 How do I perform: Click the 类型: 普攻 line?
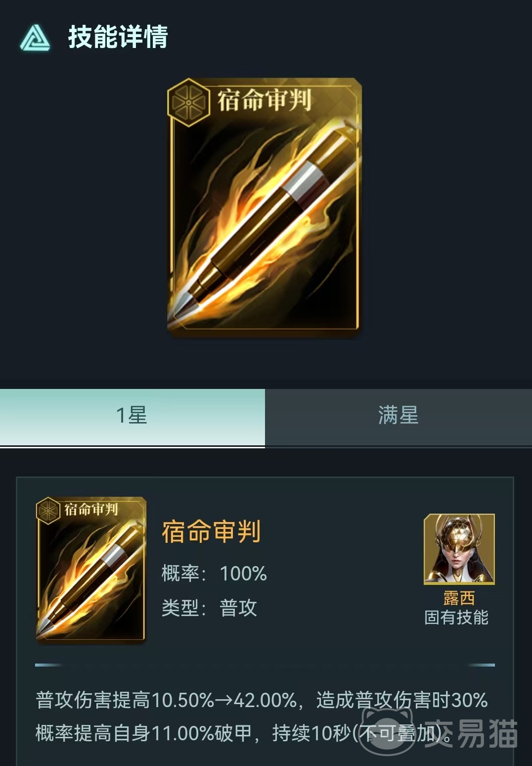tap(209, 608)
